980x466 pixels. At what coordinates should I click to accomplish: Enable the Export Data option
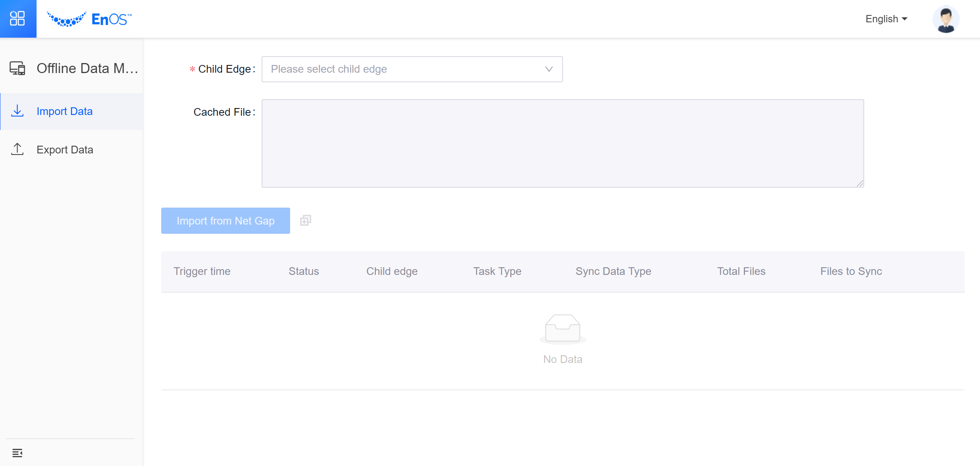(64, 149)
